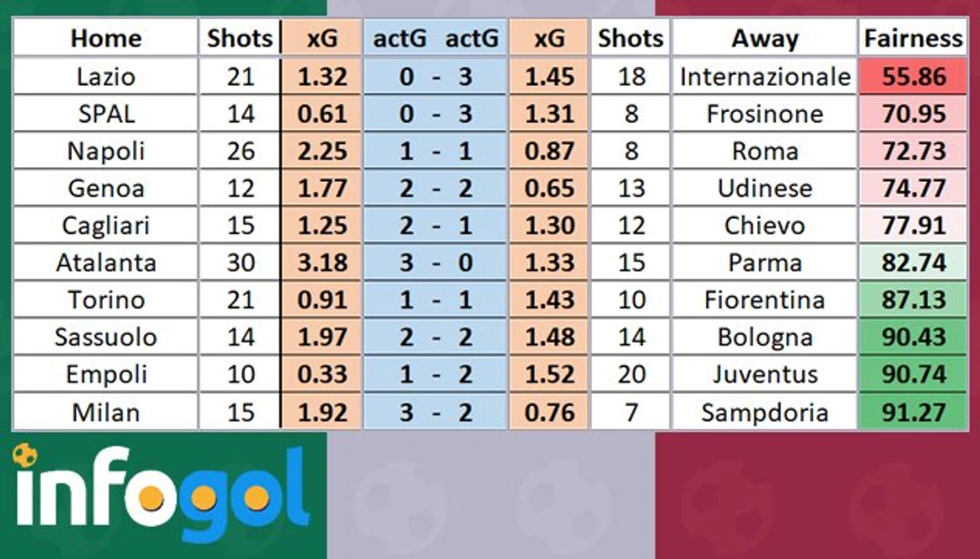The height and width of the screenshot is (559, 980).
Task: Select Napoli's 26 shots cell
Action: pyautogui.click(x=240, y=151)
